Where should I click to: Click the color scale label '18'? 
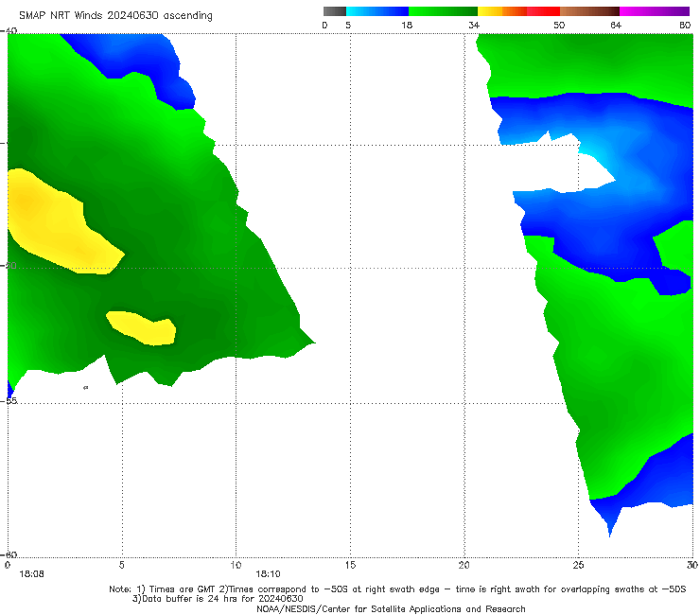[x=407, y=25]
